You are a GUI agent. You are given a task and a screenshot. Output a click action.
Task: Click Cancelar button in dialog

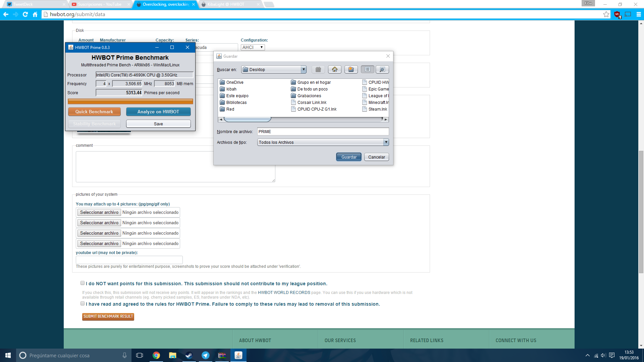click(377, 157)
